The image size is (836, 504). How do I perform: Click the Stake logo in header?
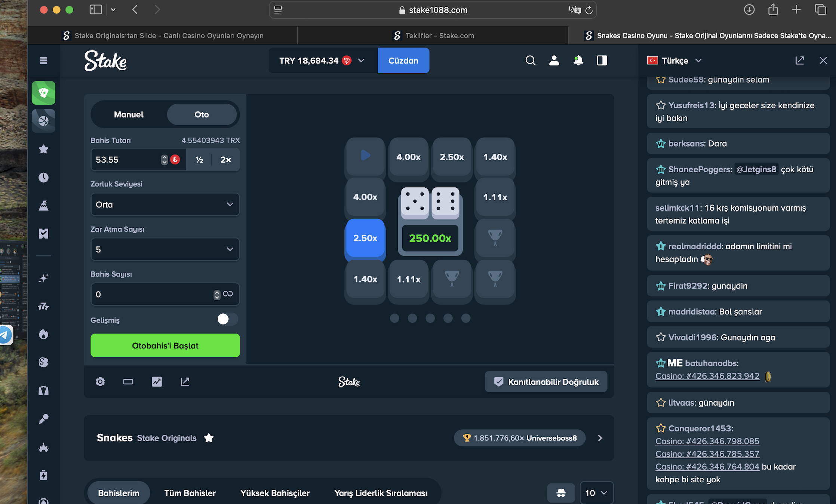pos(105,61)
